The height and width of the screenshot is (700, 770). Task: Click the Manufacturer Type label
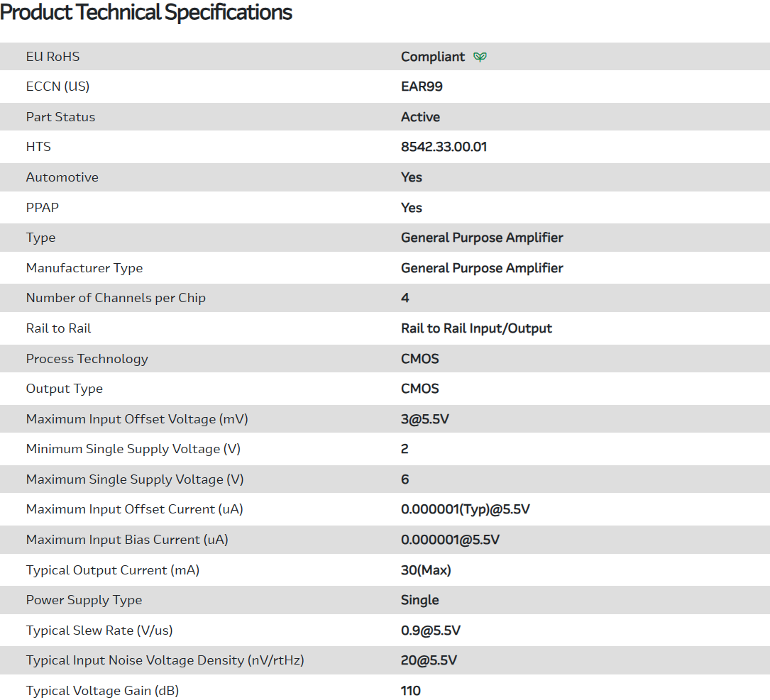click(84, 268)
